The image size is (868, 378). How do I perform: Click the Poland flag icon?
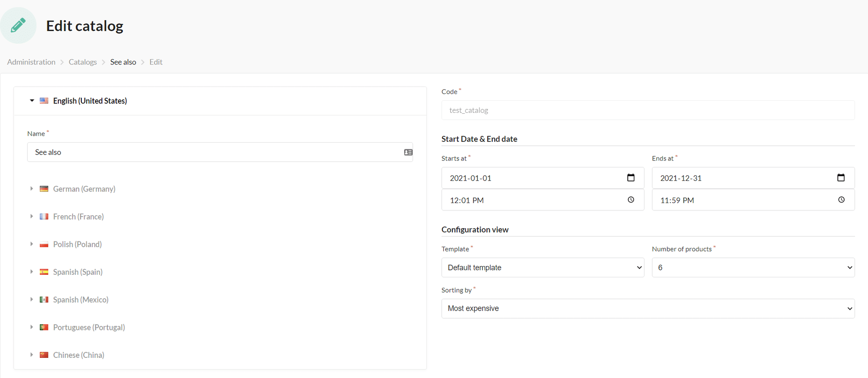tap(44, 244)
